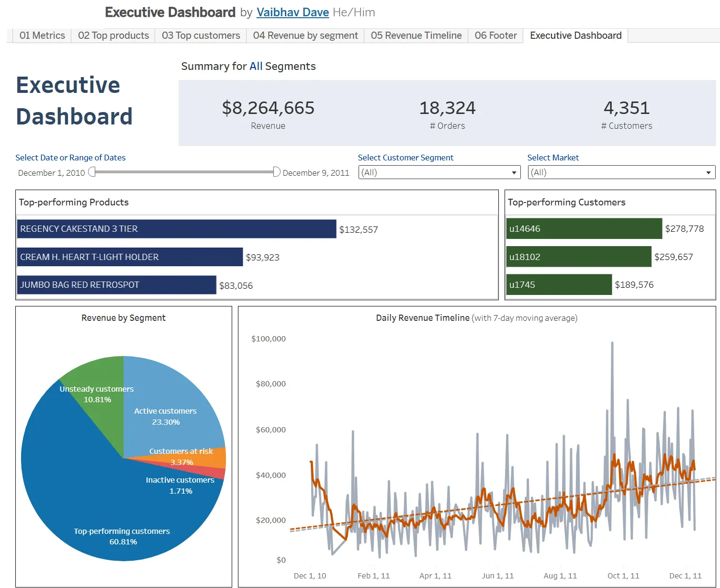720x588 pixels.
Task: Click December 9, 2011 end date
Action: pyautogui.click(x=316, y=173)
